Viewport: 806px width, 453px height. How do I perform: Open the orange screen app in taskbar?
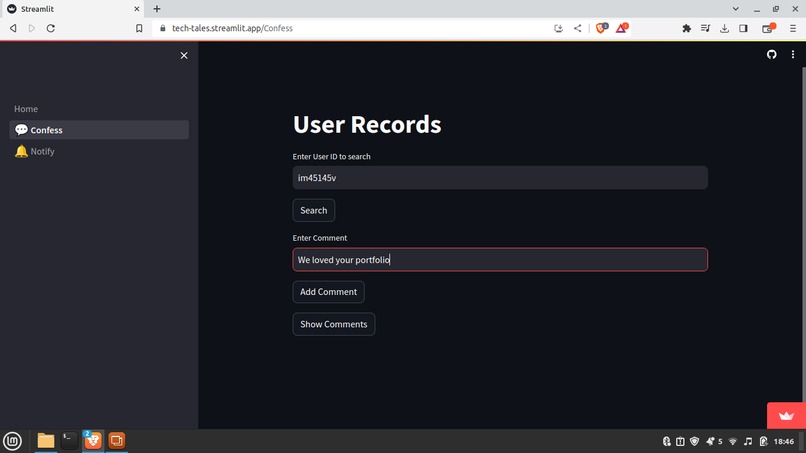(117, 441)
